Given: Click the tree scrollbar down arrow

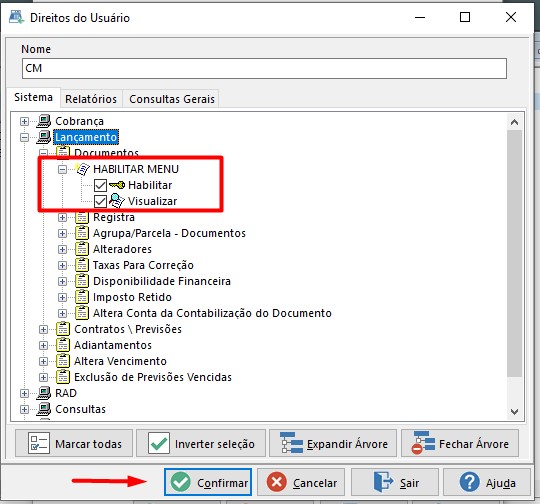Looking at the screenshot, I should pyautogui.click(x=515, y=411).
